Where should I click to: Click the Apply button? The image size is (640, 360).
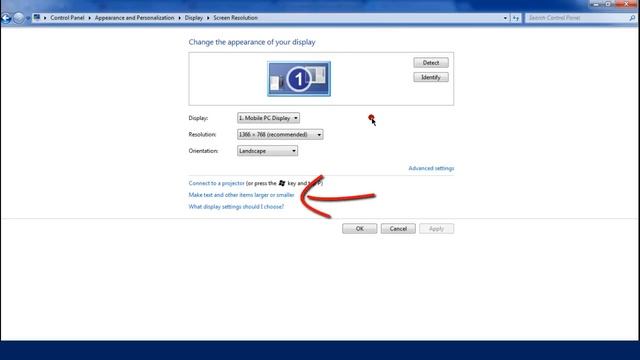coord(436,229)
